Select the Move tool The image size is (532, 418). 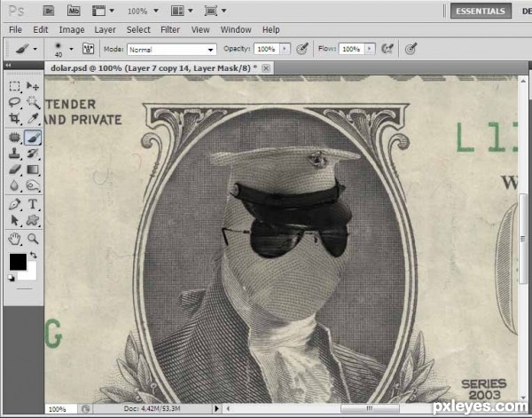click(x=33, y=86)
